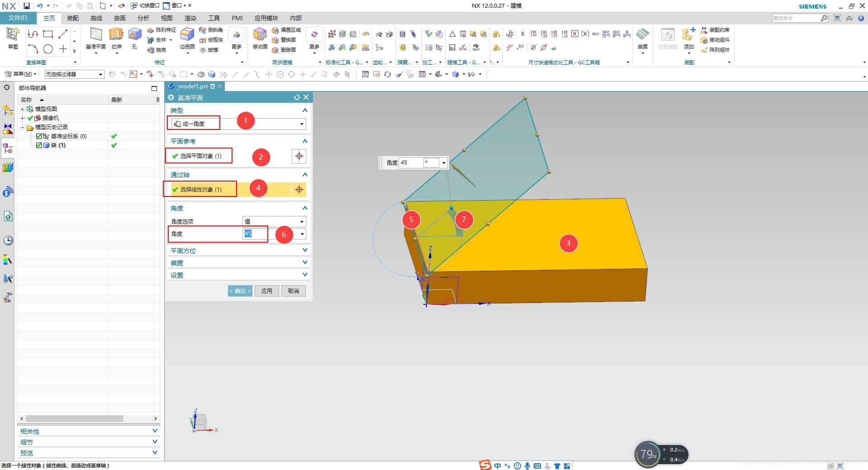The width and height of the screenshot is (868, 470).
Task: Open the Part Navigator settings gear
Action: [7, 87]
